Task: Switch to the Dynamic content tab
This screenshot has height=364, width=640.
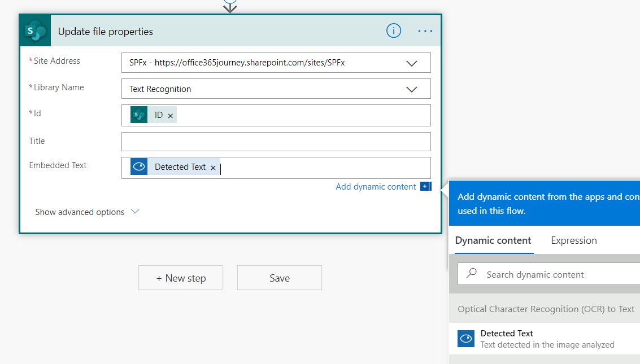Action: tap(493, 240)
